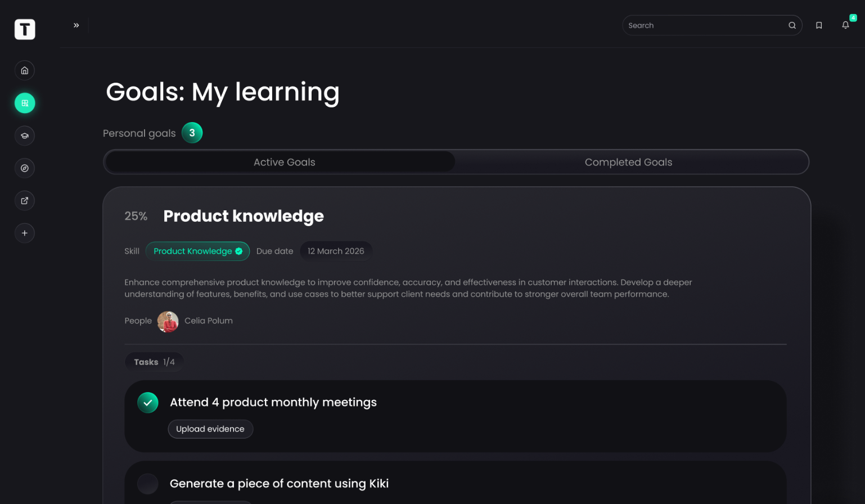Image resolution: width=865 pixels, height=504 pixels.
Task: Open the notifications bell icon
Action: click(x=845, y=25)
